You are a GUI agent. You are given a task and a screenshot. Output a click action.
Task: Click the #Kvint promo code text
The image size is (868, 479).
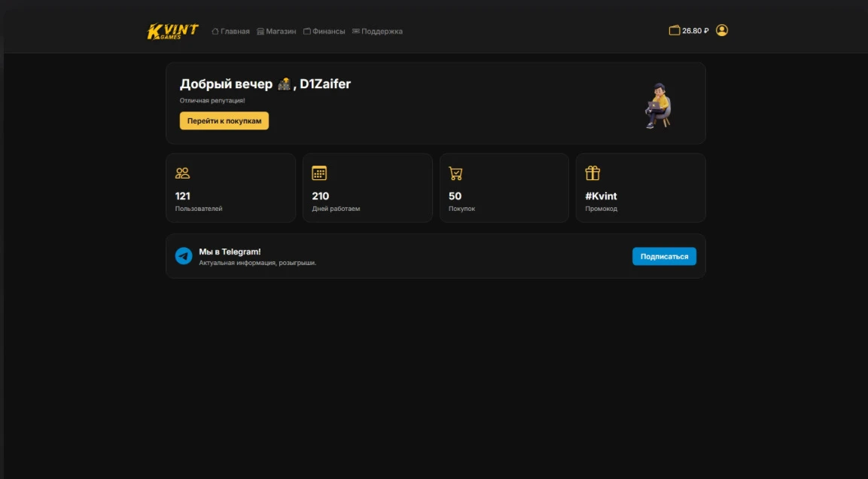[601, 196]
